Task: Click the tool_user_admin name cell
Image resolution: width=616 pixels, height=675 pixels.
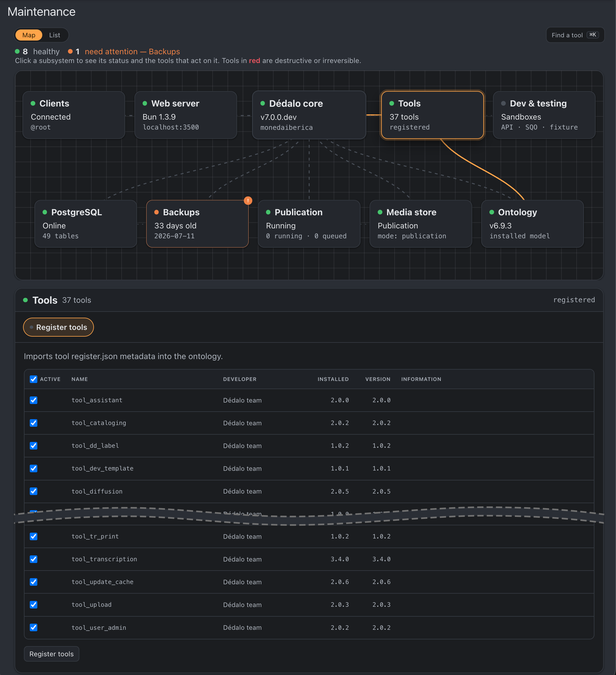Action: (99, 627)
